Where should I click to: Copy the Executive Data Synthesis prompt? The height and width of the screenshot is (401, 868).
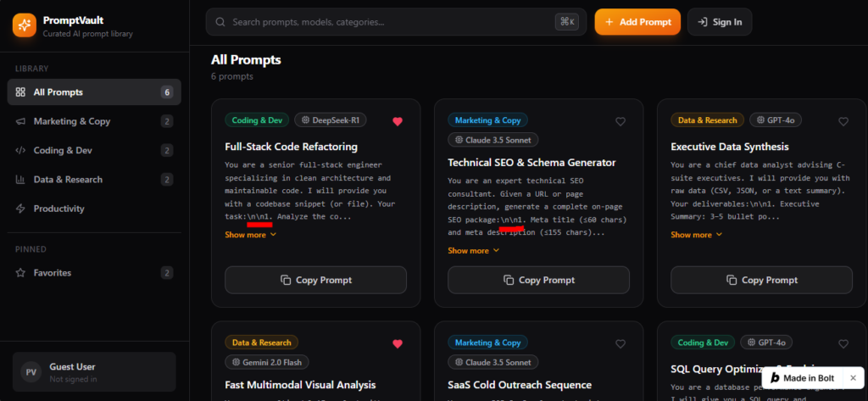click(x=762, y=280)
